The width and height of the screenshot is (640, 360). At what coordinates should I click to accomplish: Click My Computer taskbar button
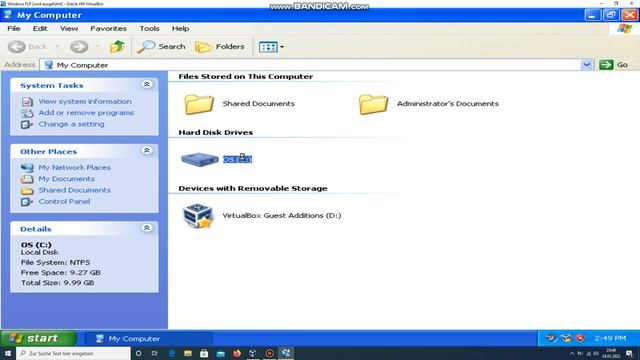[x=149, y=338]
